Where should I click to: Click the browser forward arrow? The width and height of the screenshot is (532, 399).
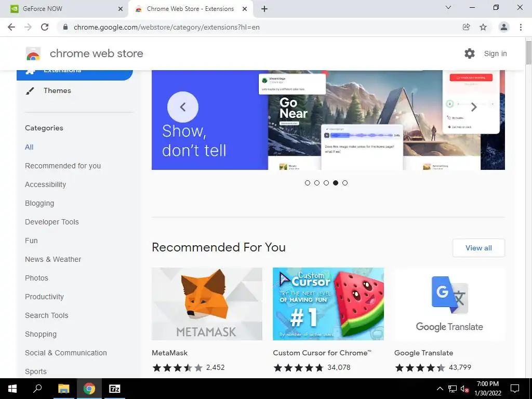click(x=28, y=27)
